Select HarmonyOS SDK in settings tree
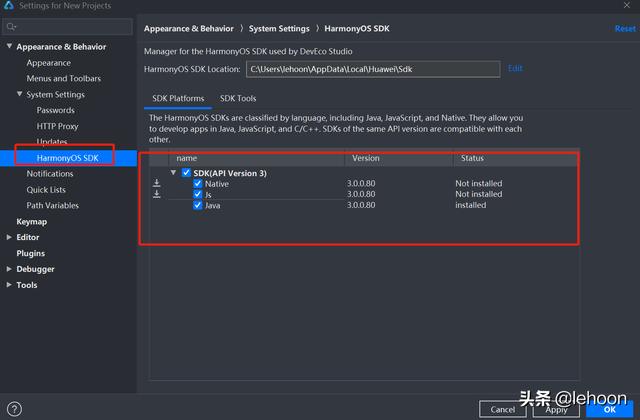 68,158
